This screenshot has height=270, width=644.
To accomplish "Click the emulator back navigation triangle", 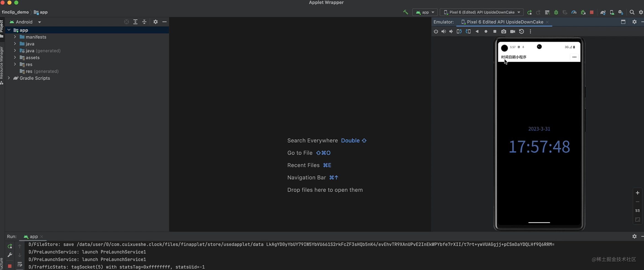I will pyautogui.click(x=477, y=32).
